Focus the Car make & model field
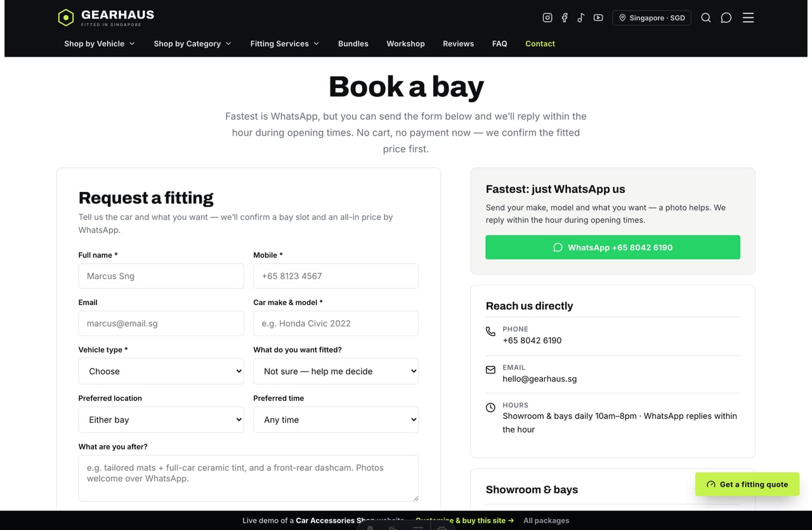 point(336,323)
